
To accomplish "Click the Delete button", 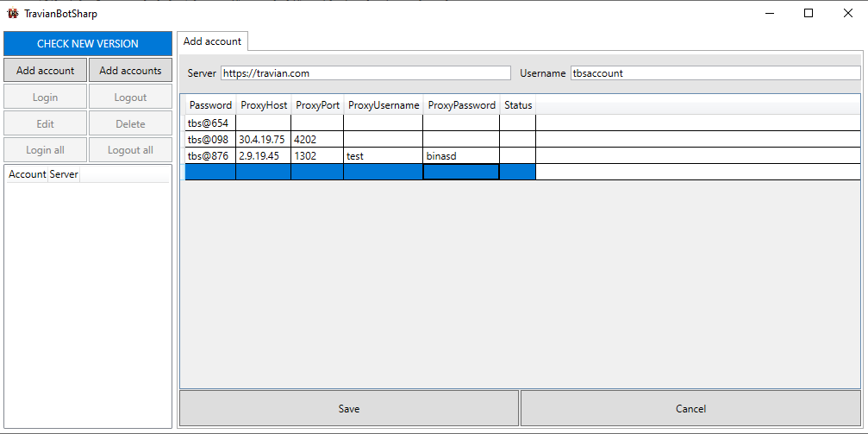I will [x=131, y=123].
